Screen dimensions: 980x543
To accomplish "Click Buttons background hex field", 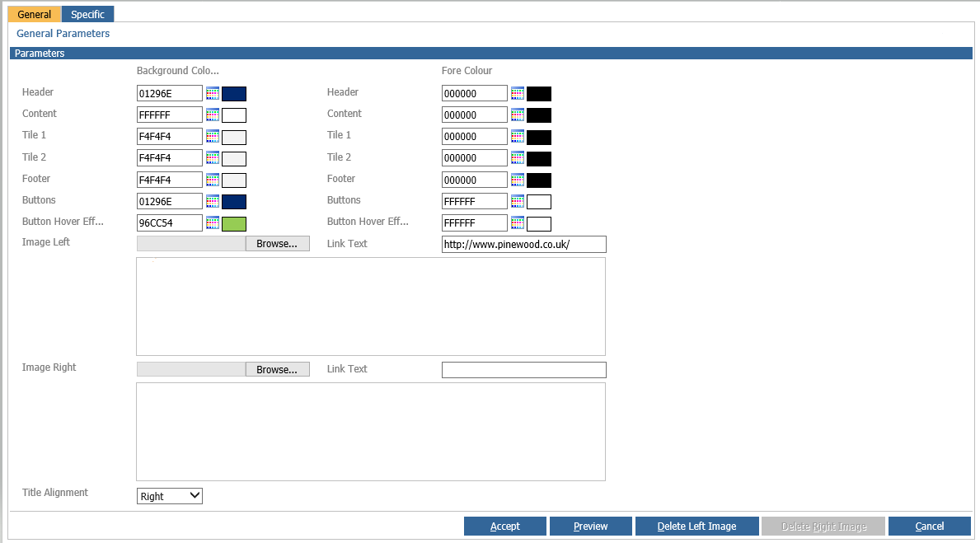I will pos(169,201).
